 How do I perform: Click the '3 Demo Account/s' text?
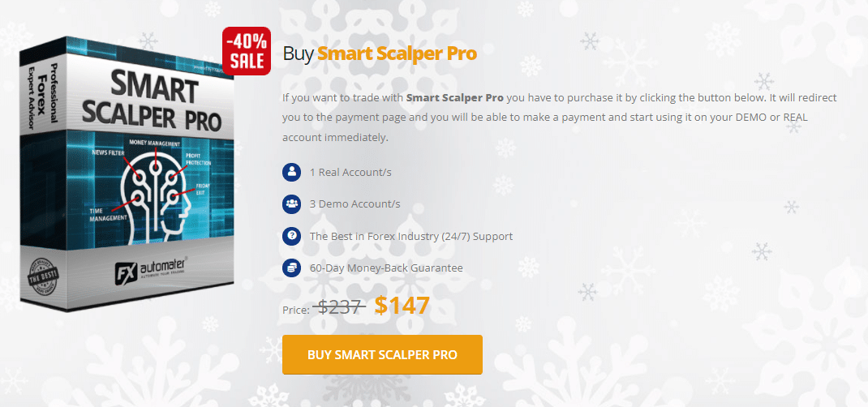355,204
